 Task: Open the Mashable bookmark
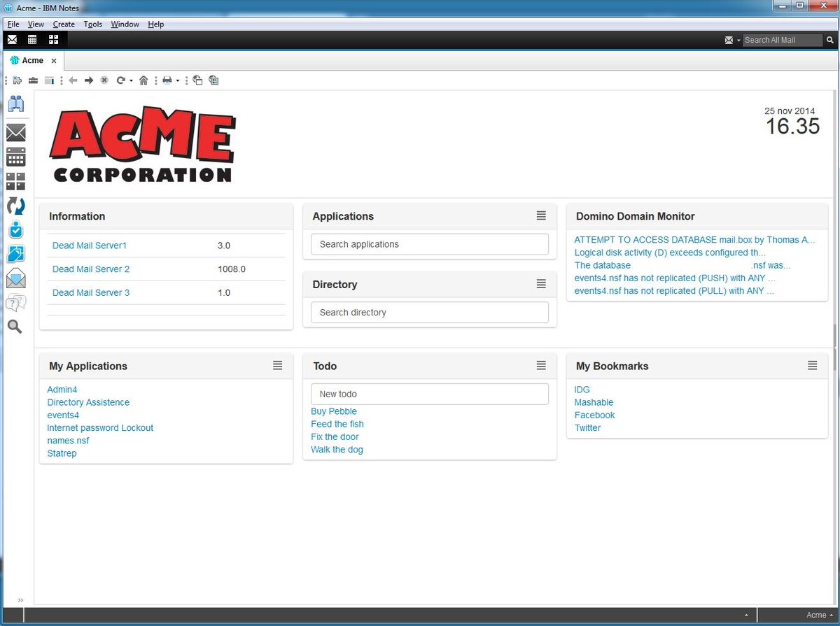tap(594, 402)
